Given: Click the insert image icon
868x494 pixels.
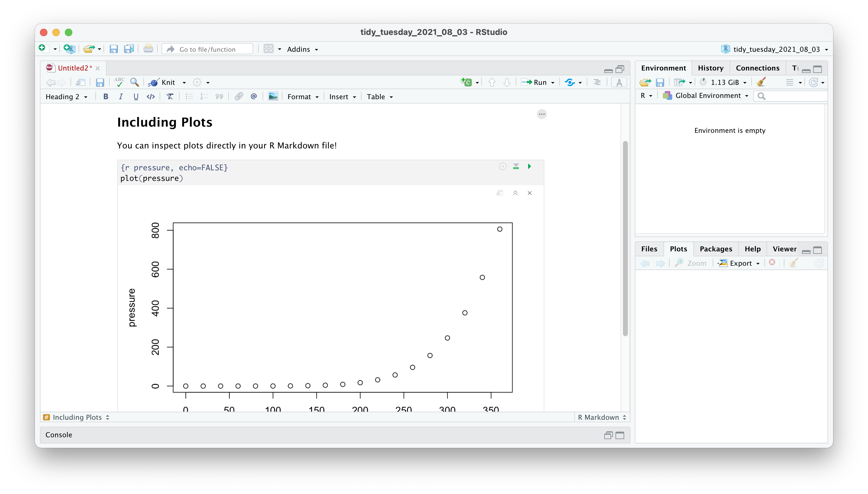Looking at the screenshot, I should pyautogui.click(x=273, y=97).
